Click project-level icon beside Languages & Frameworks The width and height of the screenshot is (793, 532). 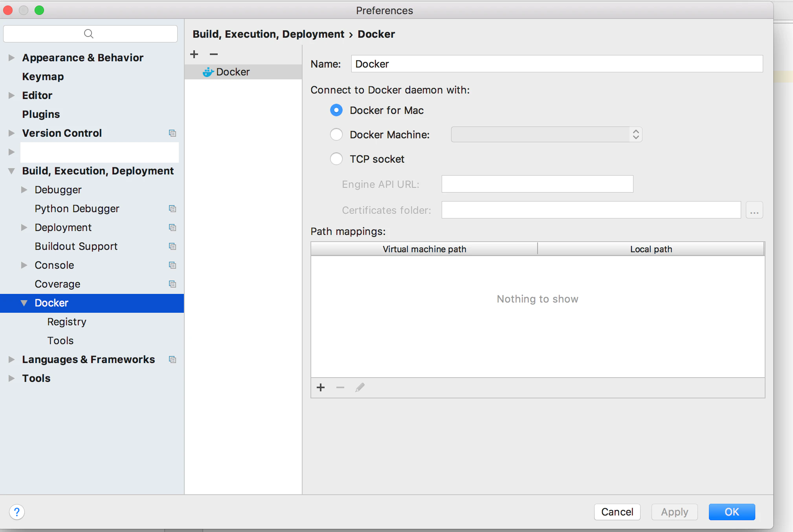[x=172, y=360]
